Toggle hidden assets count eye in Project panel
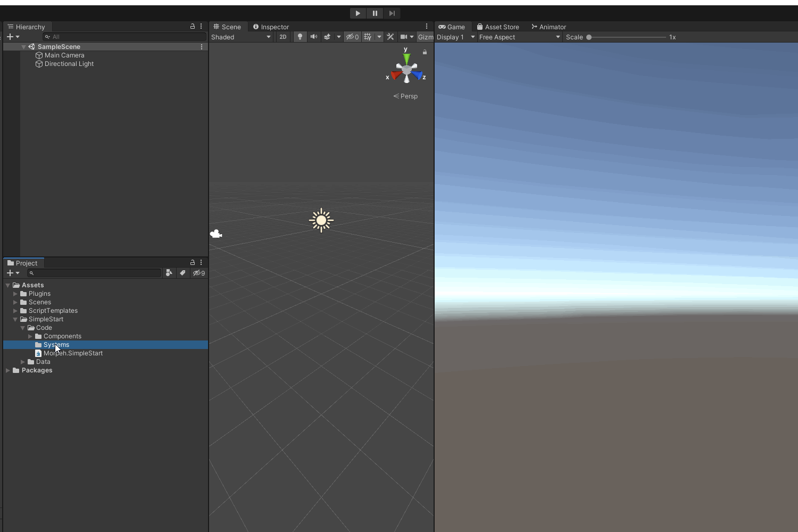 [199, 273]
